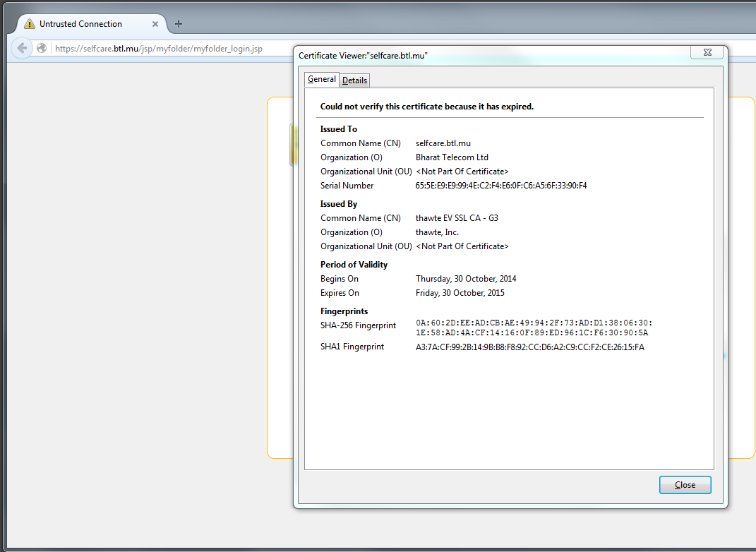Select the Untrusted Connection tab

[92, 23]
